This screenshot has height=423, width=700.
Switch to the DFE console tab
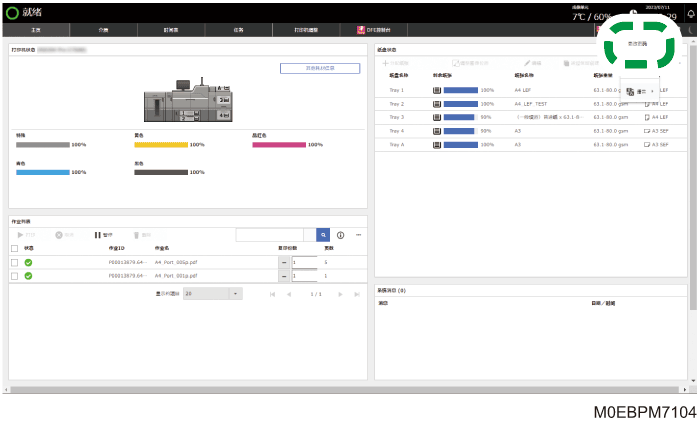[374, 30]
